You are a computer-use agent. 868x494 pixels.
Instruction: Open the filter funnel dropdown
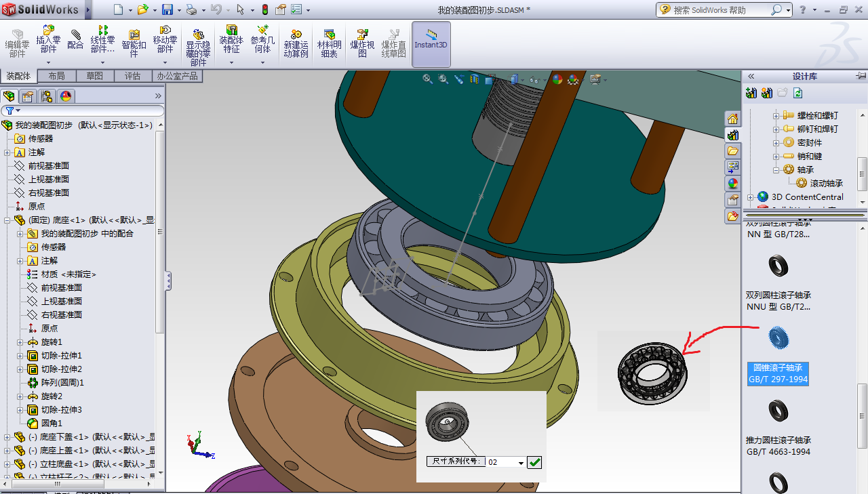pos(12,110)
